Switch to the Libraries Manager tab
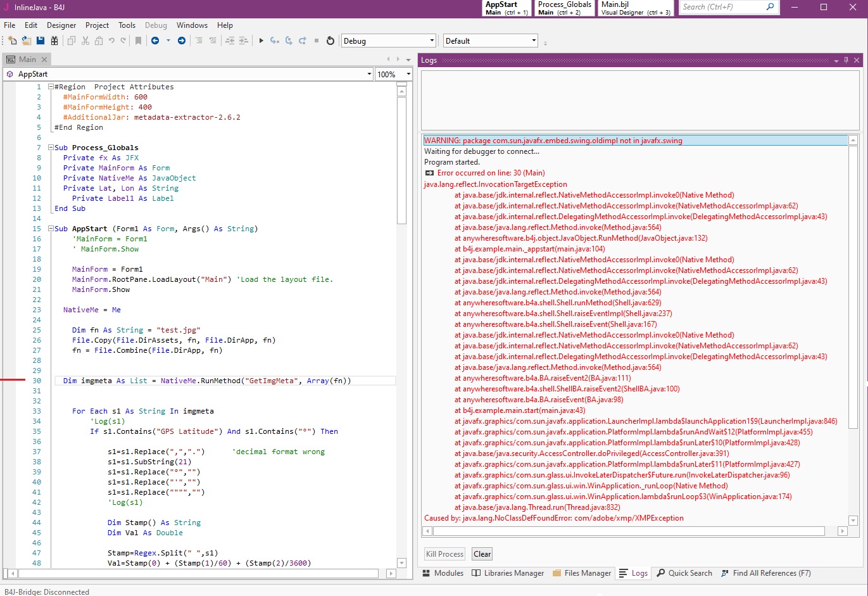868x596 pixels. (508, 573)
